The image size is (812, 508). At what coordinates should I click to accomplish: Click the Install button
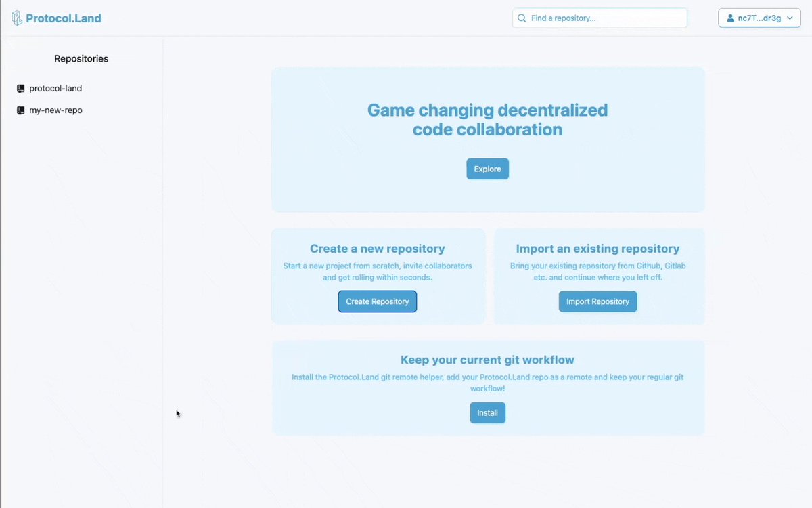pyautogui.click(x=487, y=412)
